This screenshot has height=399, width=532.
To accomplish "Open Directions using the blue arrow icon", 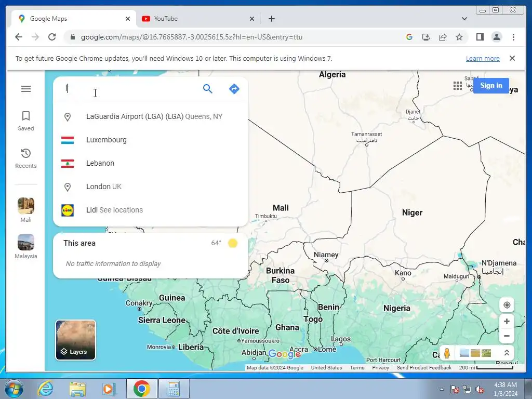I will click(x=234, y=89).
